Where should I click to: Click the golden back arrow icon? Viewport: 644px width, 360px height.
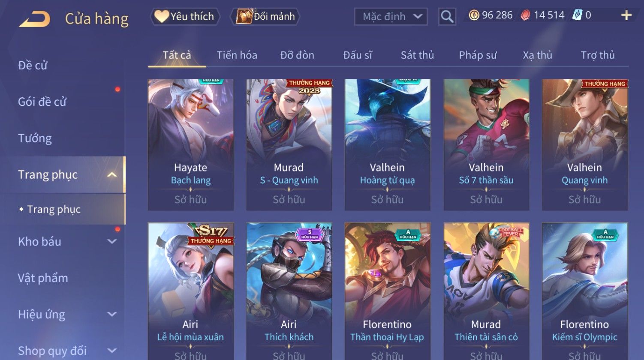pyautogui.click(x=34, y=19)
